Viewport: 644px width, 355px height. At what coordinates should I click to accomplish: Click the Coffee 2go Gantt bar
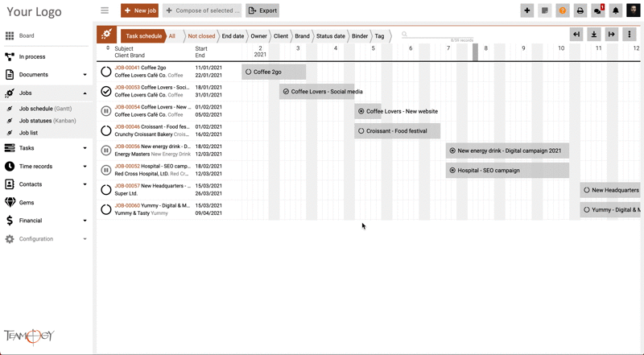coord(274,72)
